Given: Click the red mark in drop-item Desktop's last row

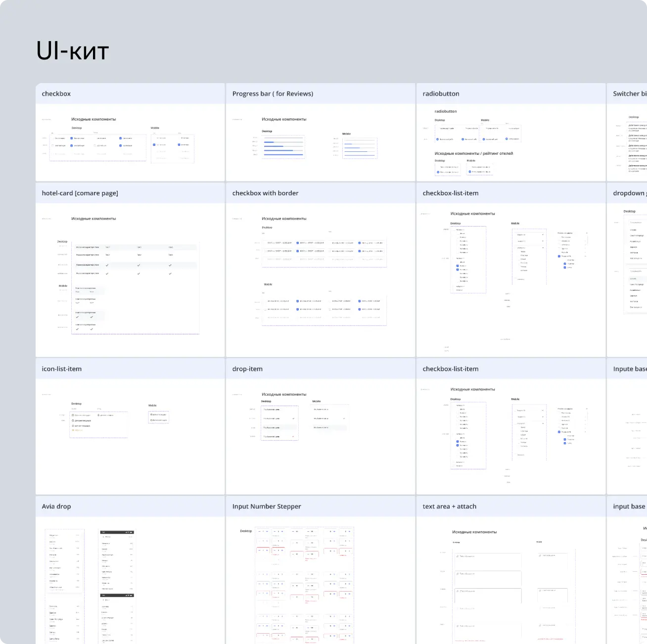Looking at the screenshot, I should point(293,437).
